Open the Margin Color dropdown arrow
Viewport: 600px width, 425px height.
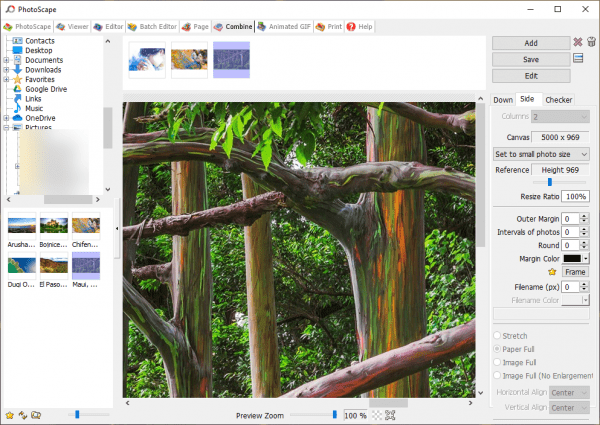(585, 259)
